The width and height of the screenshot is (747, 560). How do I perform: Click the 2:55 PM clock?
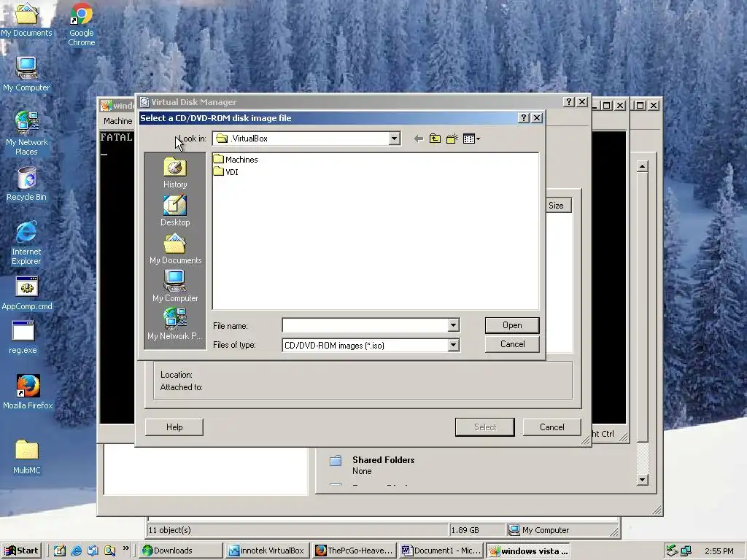coord(719,551)
